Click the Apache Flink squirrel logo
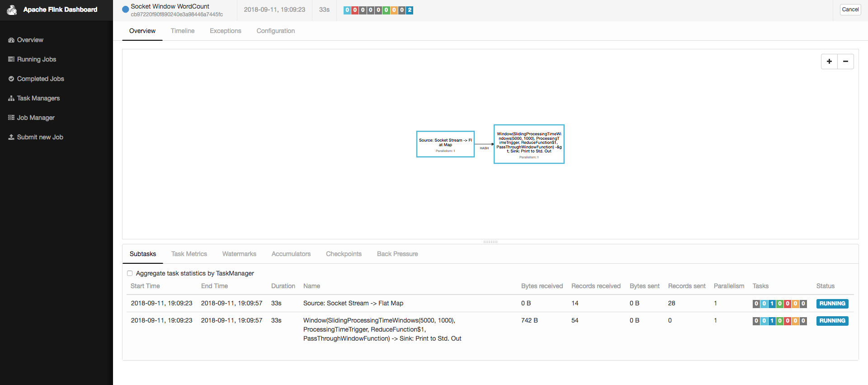This screenshot has height=385, width=868. pos(12,10)
